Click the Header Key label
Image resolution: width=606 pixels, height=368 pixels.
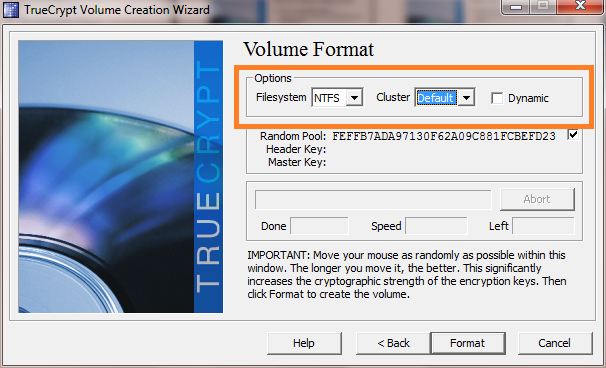click(x=296, y=149)
